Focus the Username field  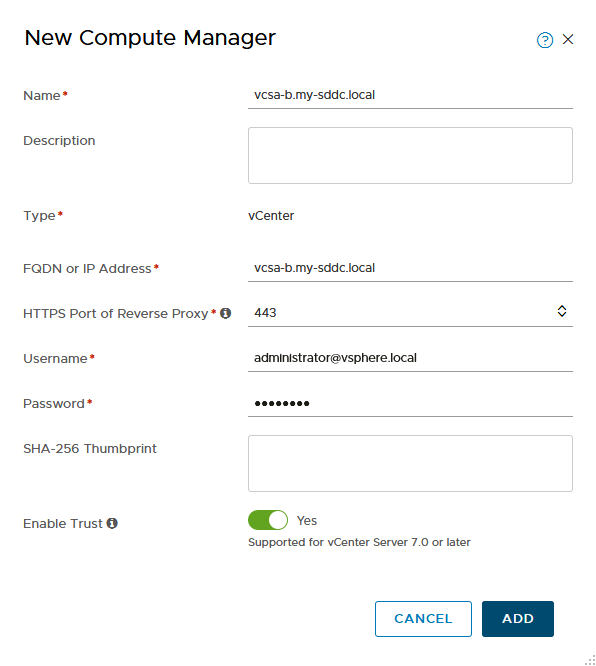(410, 358)
